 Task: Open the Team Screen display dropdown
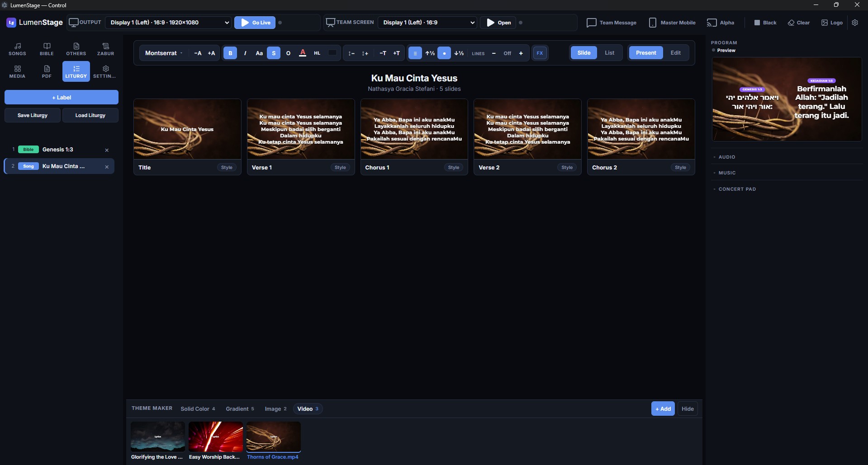pos(427,22)
